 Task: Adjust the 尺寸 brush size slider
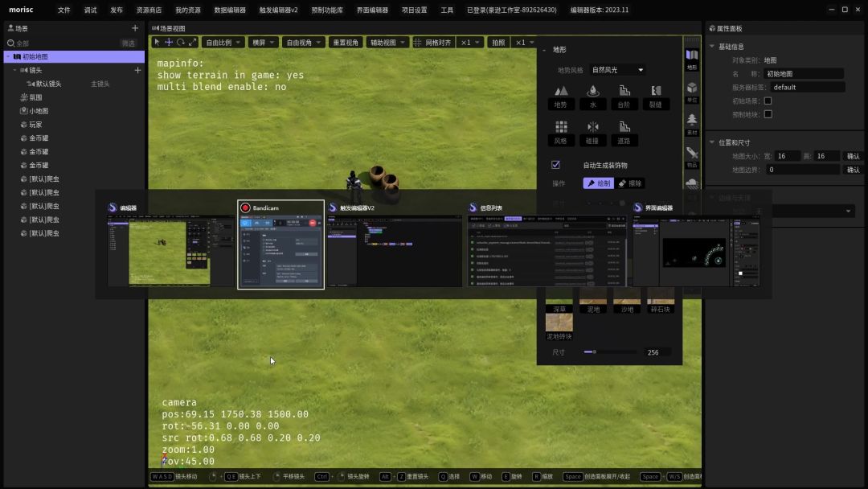594,352
